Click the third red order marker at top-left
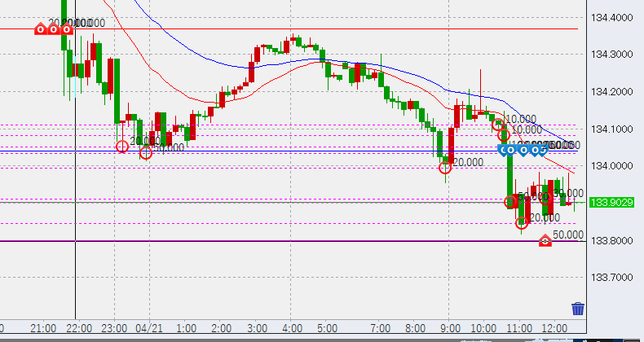Viewport: 644px width, 342px height. (x=66, y=29)
